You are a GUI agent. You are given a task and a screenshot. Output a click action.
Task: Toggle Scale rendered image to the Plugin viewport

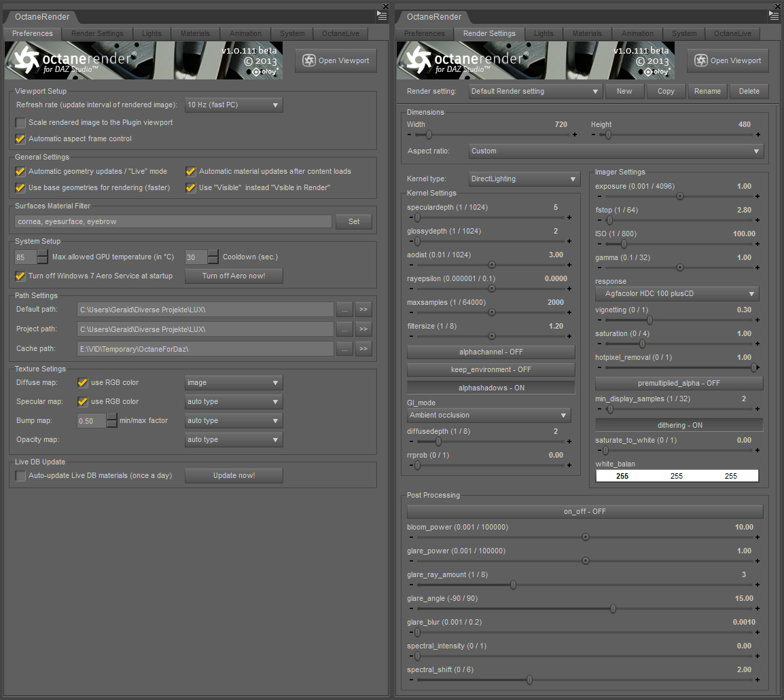[20, 122]
